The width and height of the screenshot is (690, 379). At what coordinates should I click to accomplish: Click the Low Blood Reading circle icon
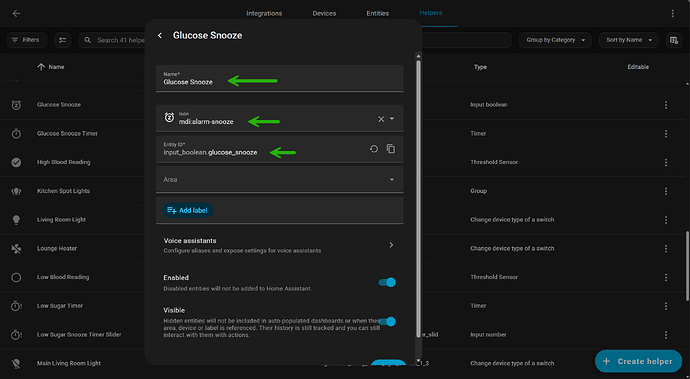click(16, 277)
